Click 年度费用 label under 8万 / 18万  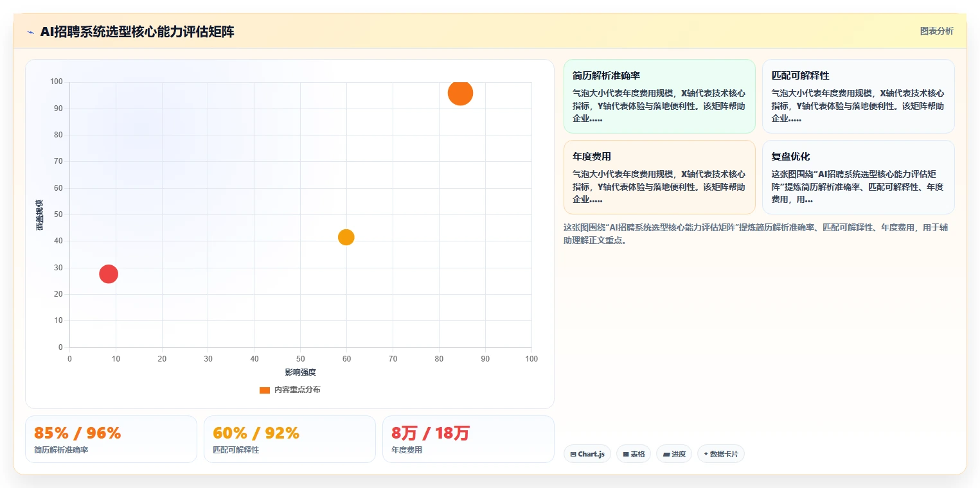[x=407, y=450]
